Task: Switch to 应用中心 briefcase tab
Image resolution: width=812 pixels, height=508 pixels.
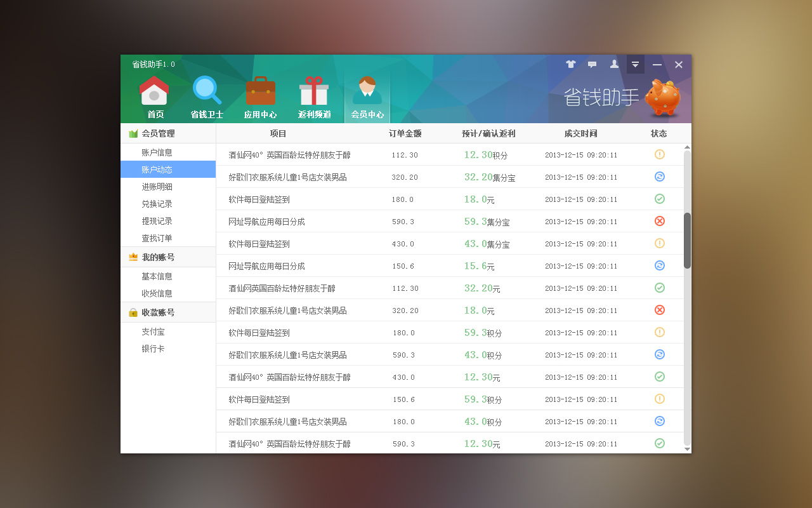Action: coord(260,97)
